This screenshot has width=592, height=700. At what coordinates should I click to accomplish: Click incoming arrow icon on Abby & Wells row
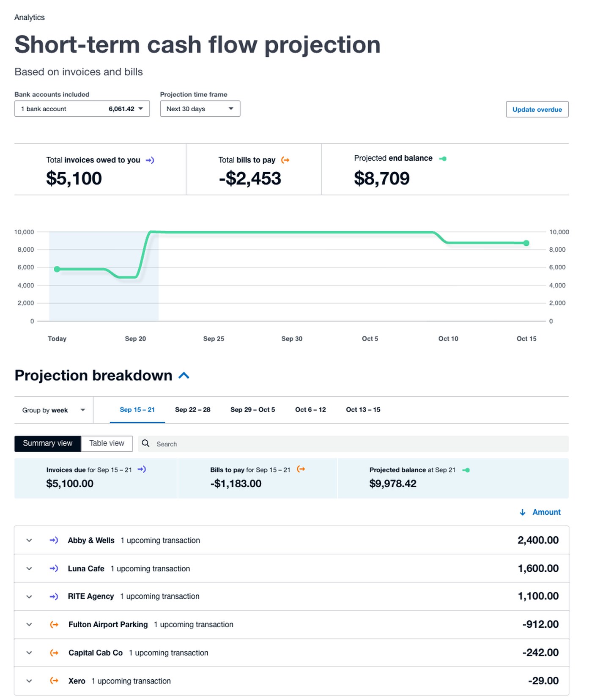[x=54, y=540]
